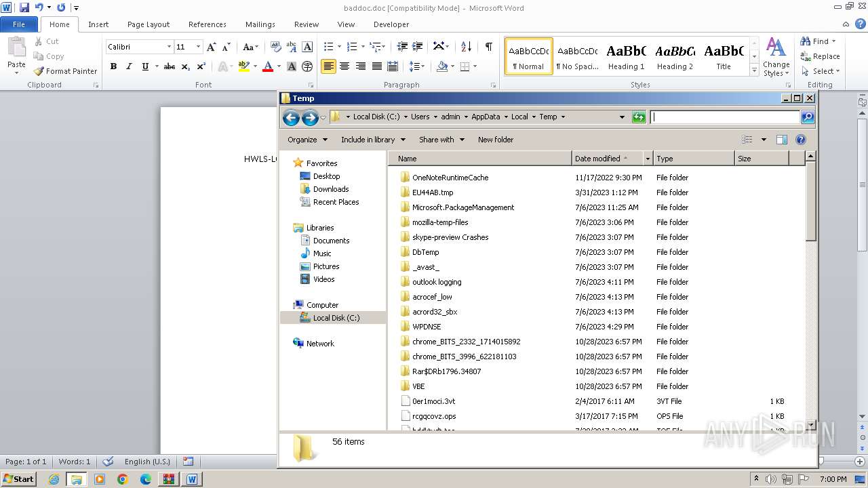Click Save icon in Quick Access Toolbar
The height and width of the screenshot is (488, 868).
pyautogui.click(x=24, y=7)
